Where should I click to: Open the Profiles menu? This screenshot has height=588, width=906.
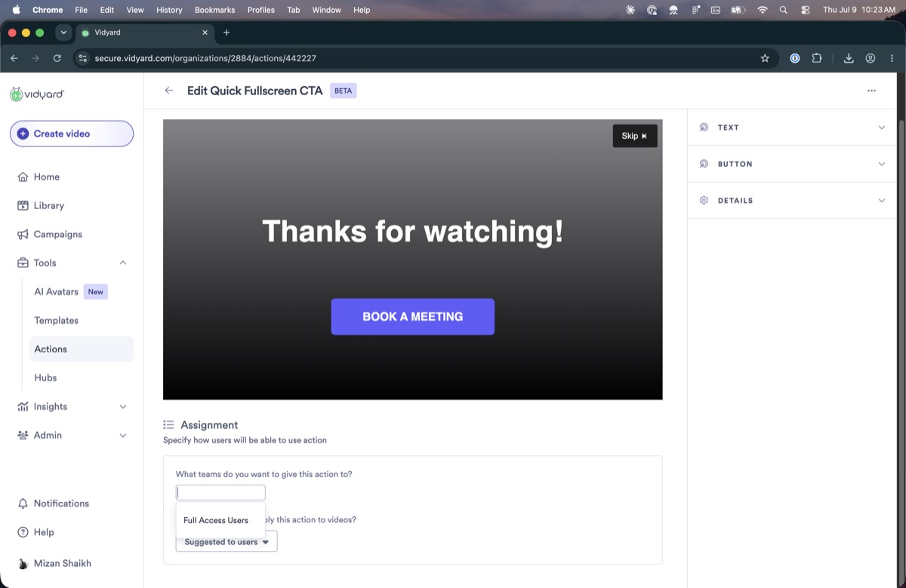point(261,10)
